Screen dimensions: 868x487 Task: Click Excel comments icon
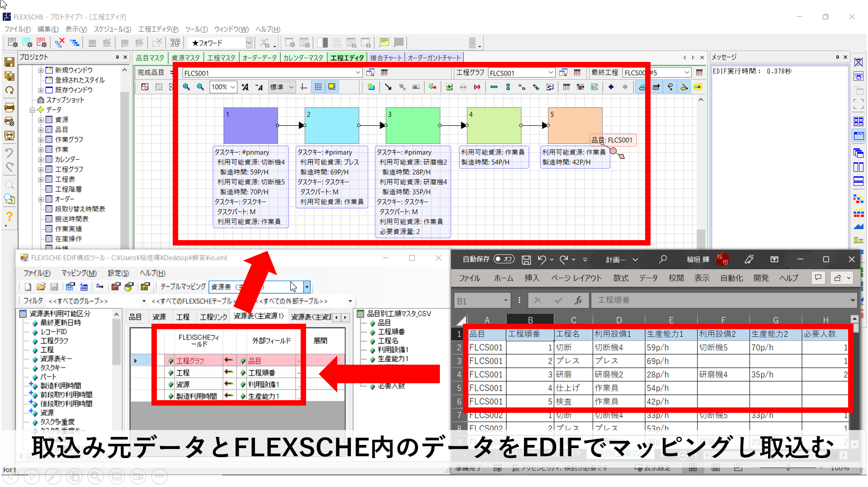pyautogui.click(x=818, y=278)
